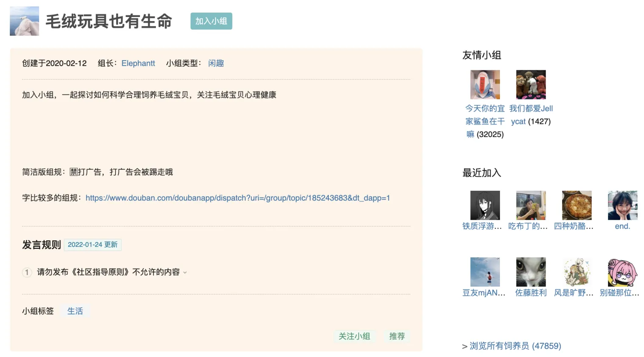Click the 加入小组 join button
The image size is (644, 357).
(x=211, y=21)
